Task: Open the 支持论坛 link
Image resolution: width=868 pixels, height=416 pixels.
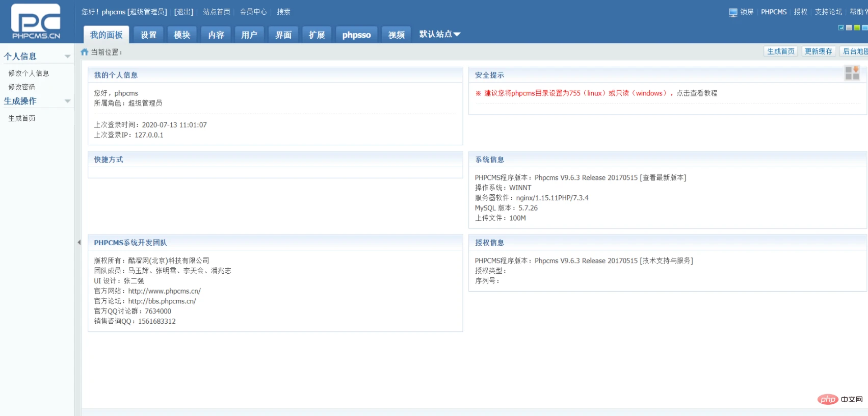Action: [828, 12]
